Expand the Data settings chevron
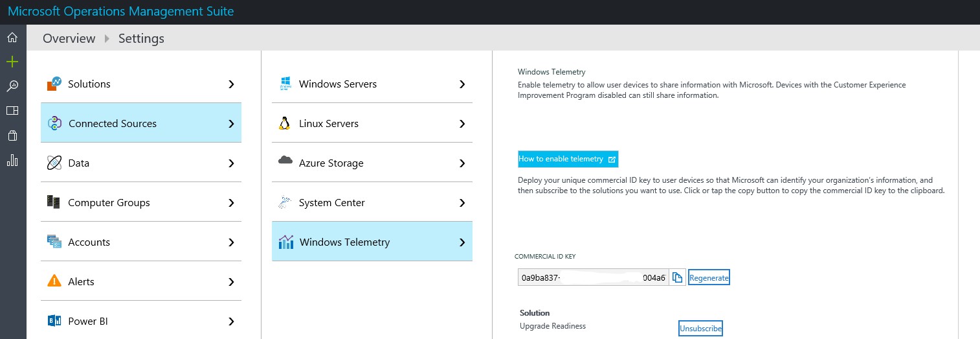980x339 pixels. click(x=231, y=163)
